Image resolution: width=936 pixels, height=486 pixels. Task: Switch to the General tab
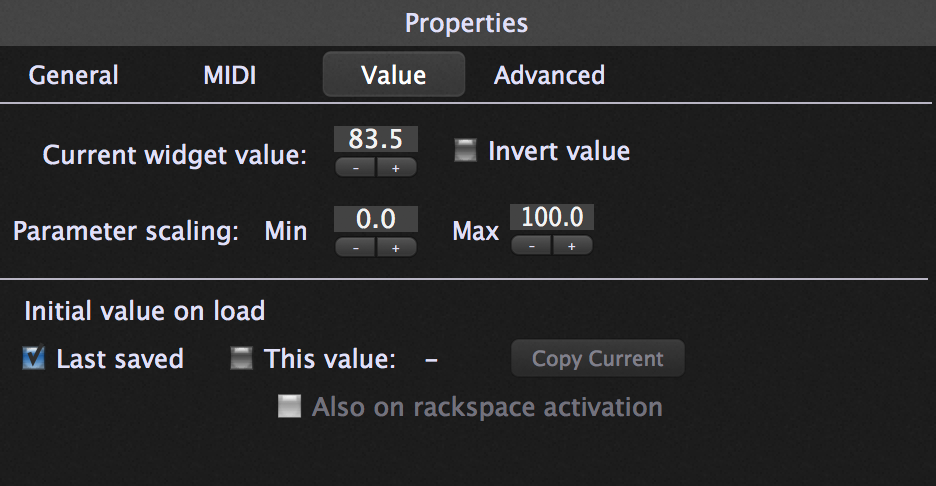(x=73, y=75)
